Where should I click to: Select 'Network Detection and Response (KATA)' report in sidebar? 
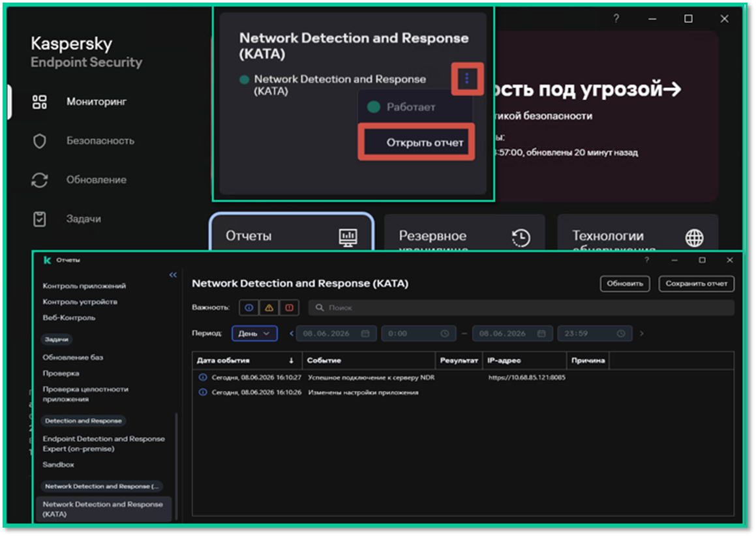click(104, 509)
